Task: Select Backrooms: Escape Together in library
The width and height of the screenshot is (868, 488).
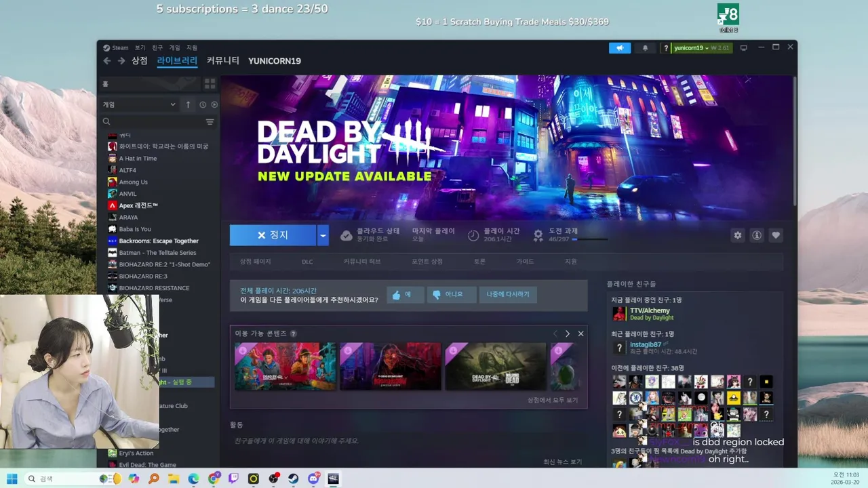Action: point(160,241)
